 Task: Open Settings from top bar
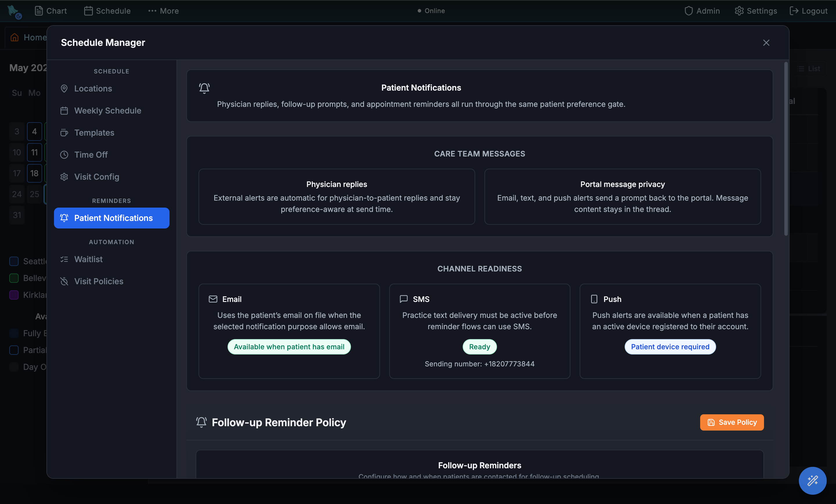click(756, 11)
